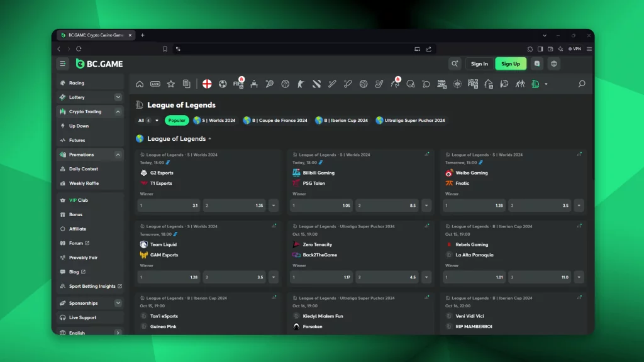Open the header search icon
The width and height of the screenshot is (644, 362).
[455, 63]
